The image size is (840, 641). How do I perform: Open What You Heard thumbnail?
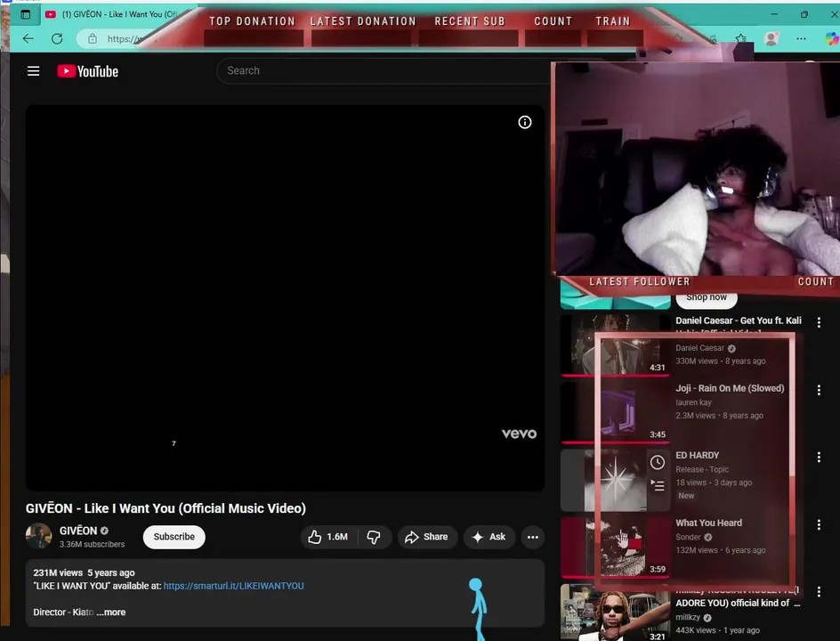[615, 548]
